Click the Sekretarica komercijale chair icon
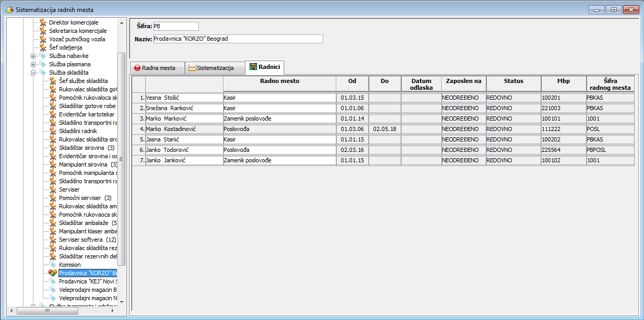This screenshot has width=644, height=320. (x=43, y=31)
